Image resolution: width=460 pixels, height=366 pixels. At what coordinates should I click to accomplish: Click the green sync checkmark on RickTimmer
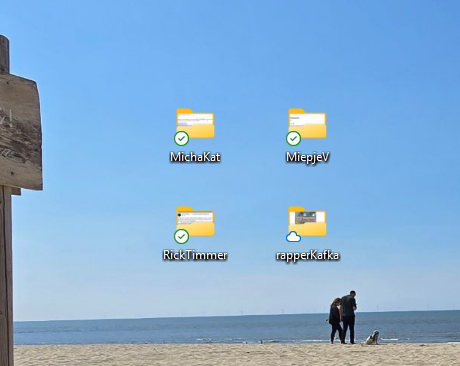pyautogui.click(x=182, y=236)
